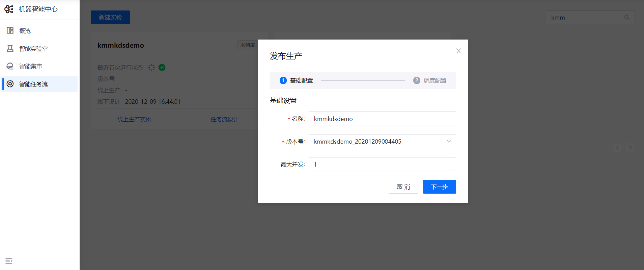The height and width of the screenshot is (270, 644).
Task: Click the 2020-12-09 16:44:01 timestamp
Action: [x=153, y=102]
